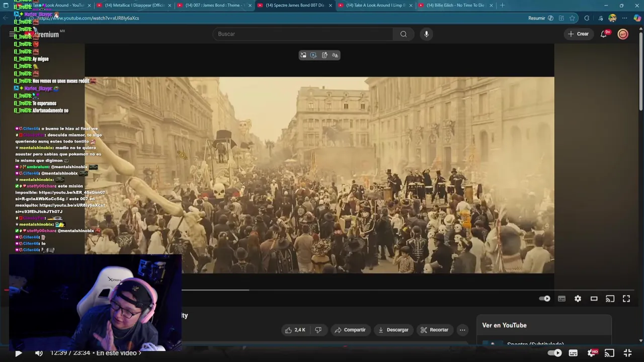Open the HD settings gear in the bottom bar
This screenshot has width=644, height=362.
(592, 353)
